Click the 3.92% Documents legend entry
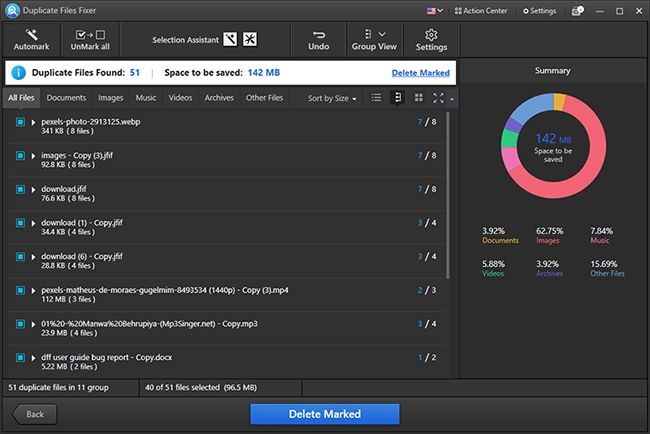 pyautogui.click(x=500, y=235)
